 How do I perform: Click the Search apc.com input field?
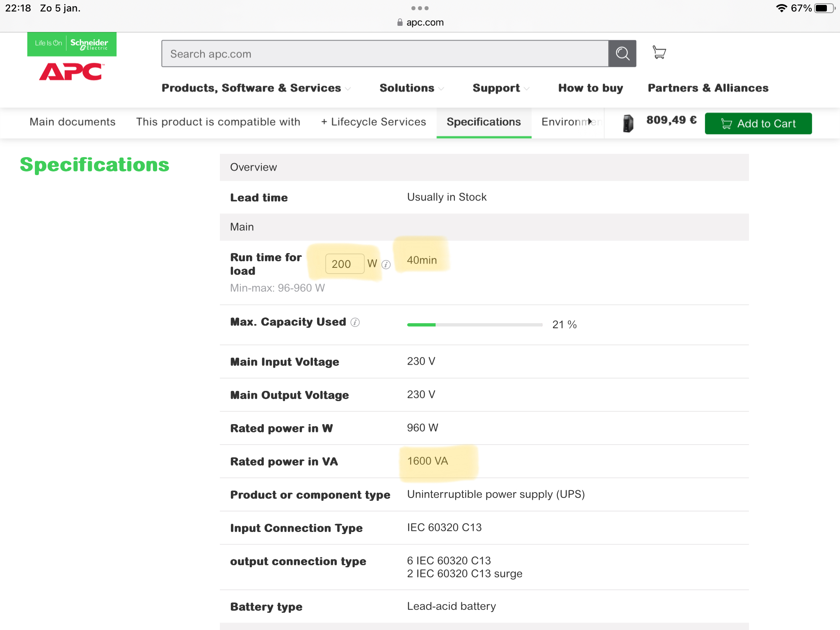(385, 54)
